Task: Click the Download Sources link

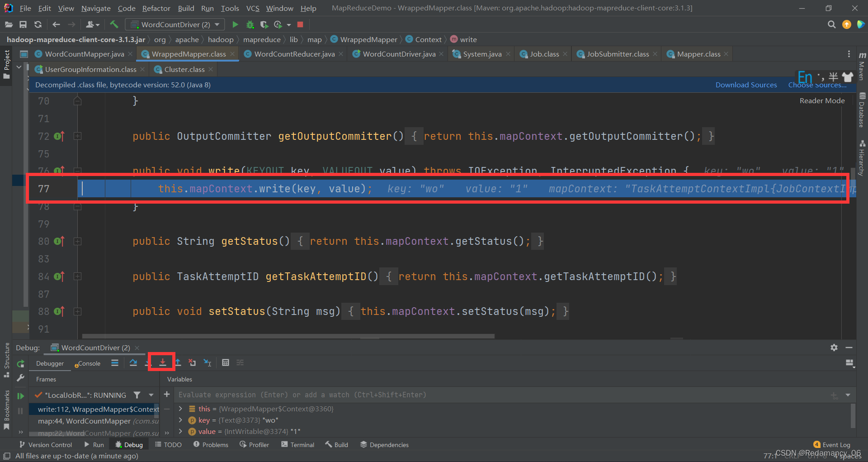Action: click(746, 85)
